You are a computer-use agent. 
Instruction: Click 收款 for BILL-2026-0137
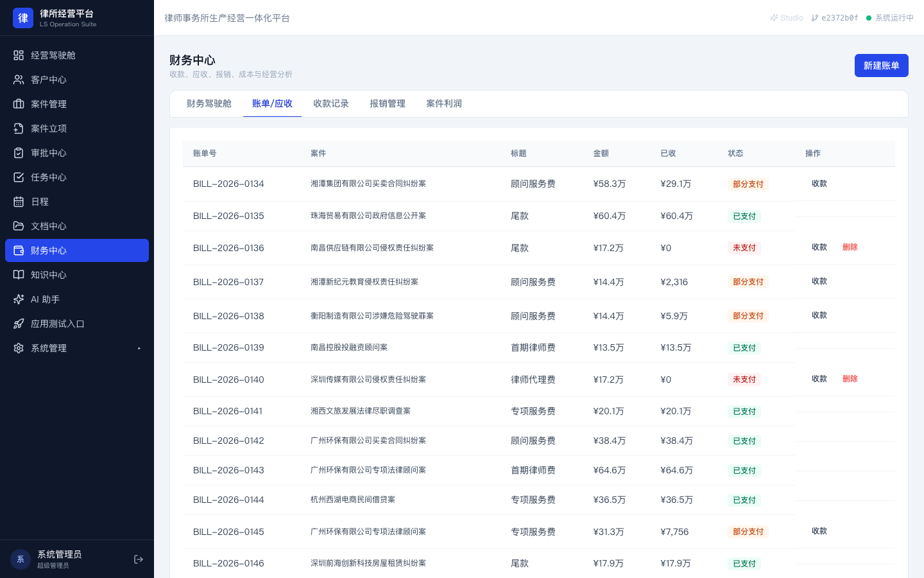click(x=819, y=281)
